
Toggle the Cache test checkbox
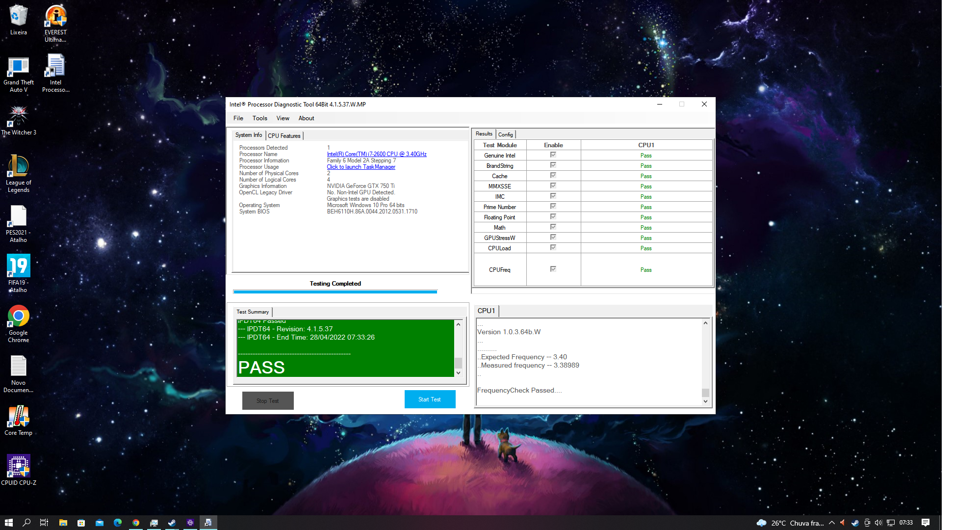tap(553, 176)
